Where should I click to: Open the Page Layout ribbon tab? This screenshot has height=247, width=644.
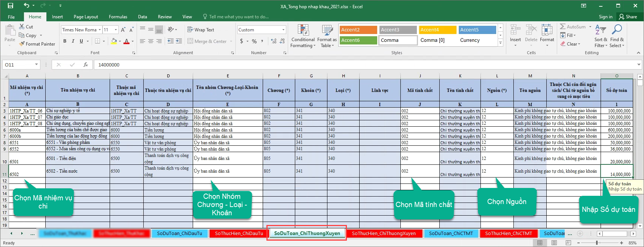click(86, 17)
